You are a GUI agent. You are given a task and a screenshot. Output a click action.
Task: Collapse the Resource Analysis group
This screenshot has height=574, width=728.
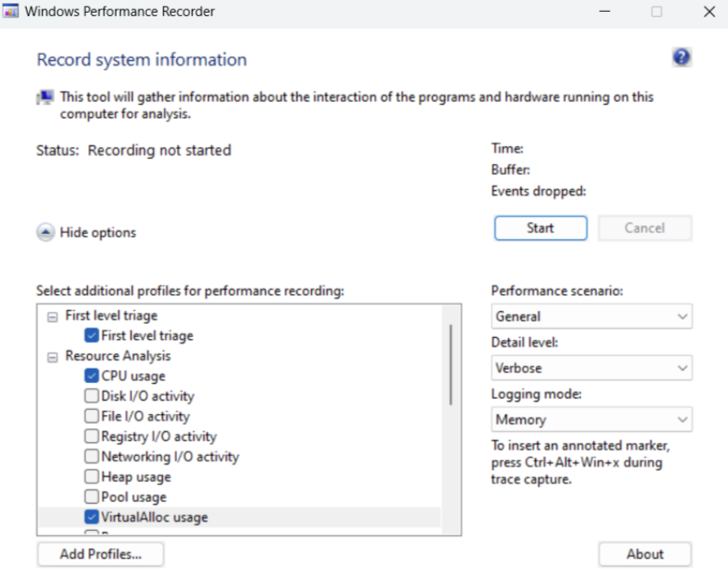coord(52,358)
